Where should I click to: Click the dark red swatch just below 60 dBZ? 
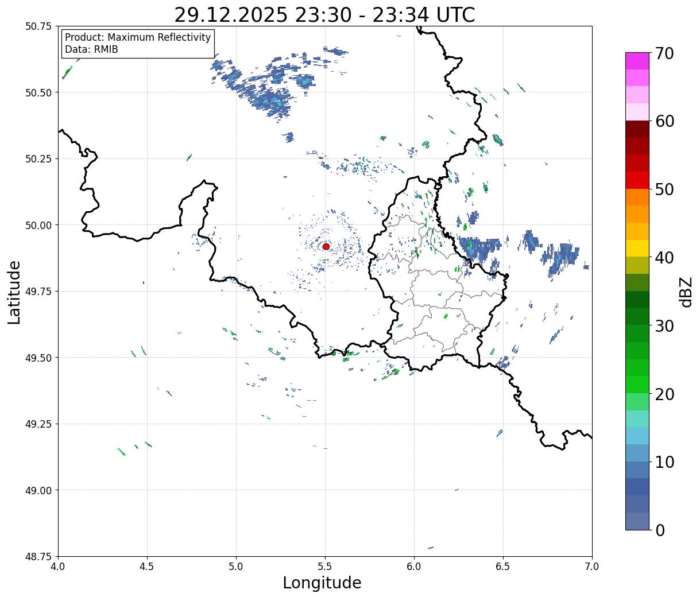[637, 129]
